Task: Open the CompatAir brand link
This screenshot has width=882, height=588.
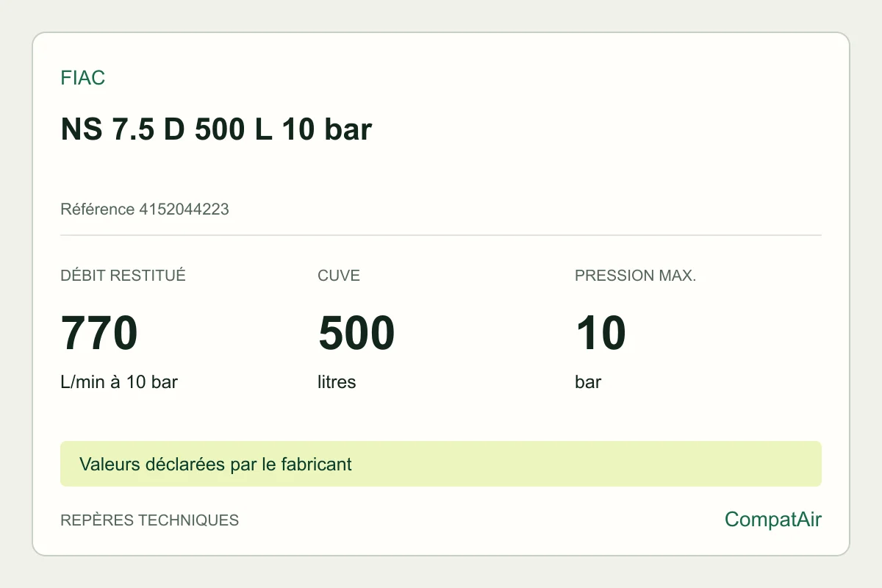Action: pos(772,520)
